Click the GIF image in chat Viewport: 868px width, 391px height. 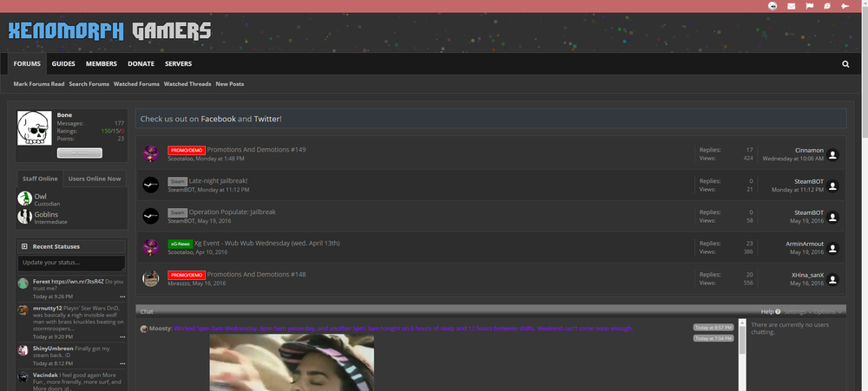(292, 362)
